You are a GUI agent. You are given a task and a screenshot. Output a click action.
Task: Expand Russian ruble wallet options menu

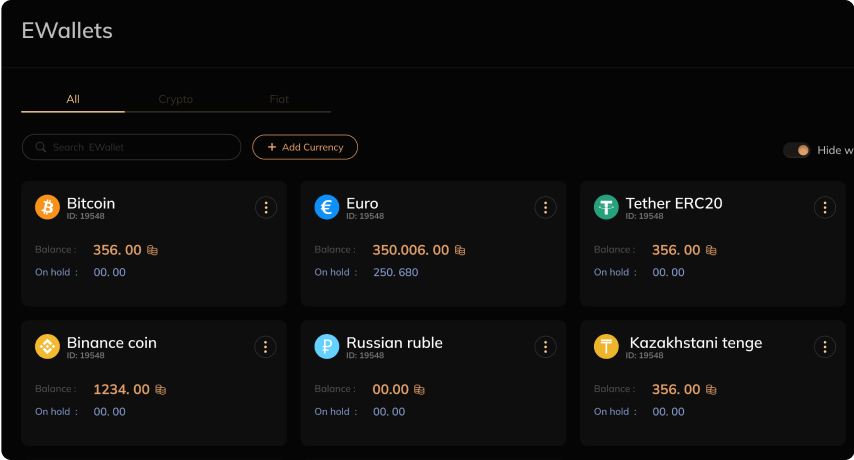545,347
